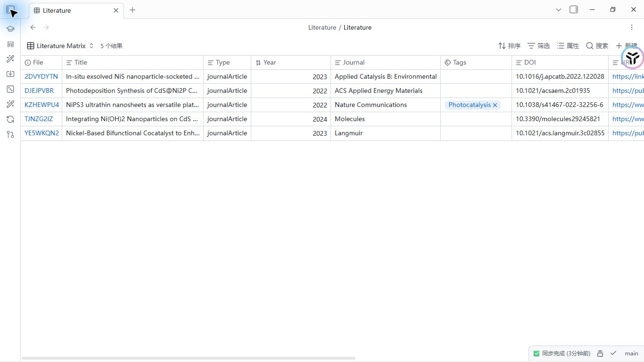644x362 pixels.
Task: Toggle the right sidebar panel icon
Action: [574, 9]
